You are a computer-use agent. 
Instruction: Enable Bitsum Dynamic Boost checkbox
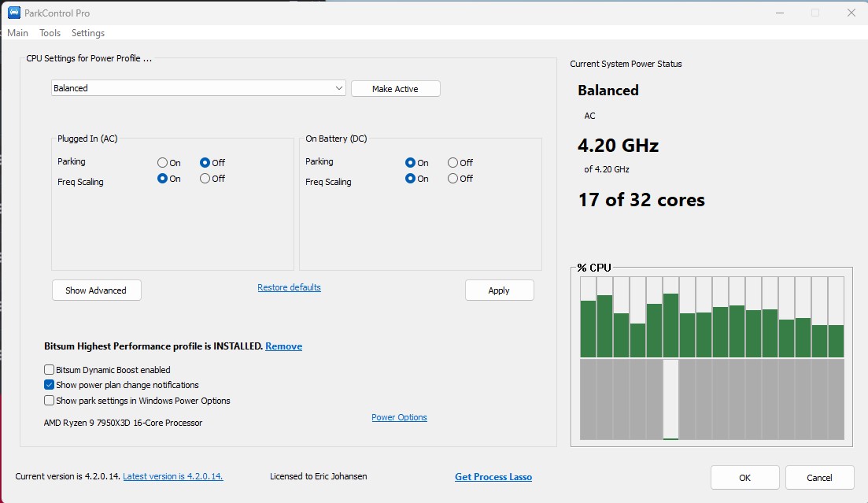point(50,370)
